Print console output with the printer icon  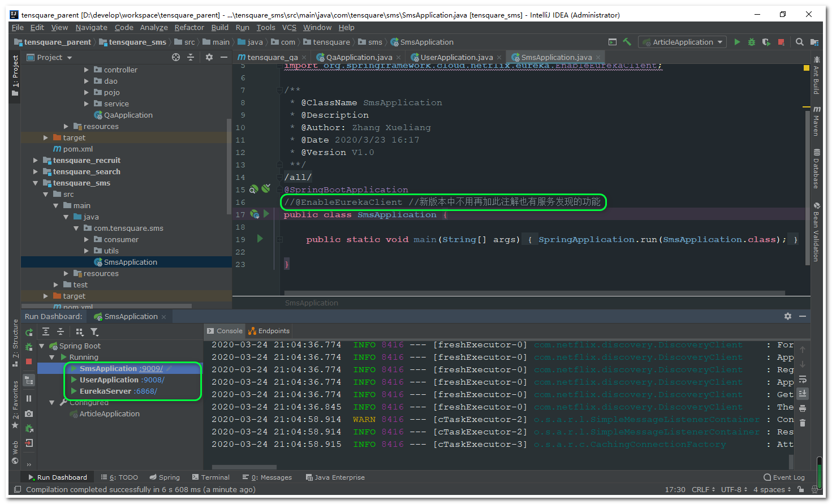[x=802, y=408]
